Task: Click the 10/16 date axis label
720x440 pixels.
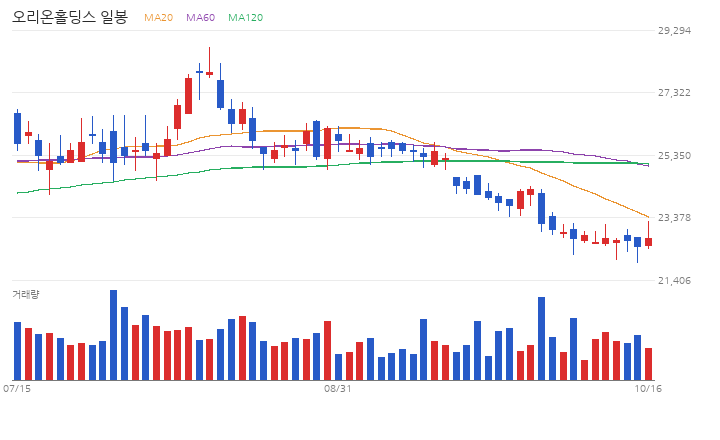Action: (648, 389)
